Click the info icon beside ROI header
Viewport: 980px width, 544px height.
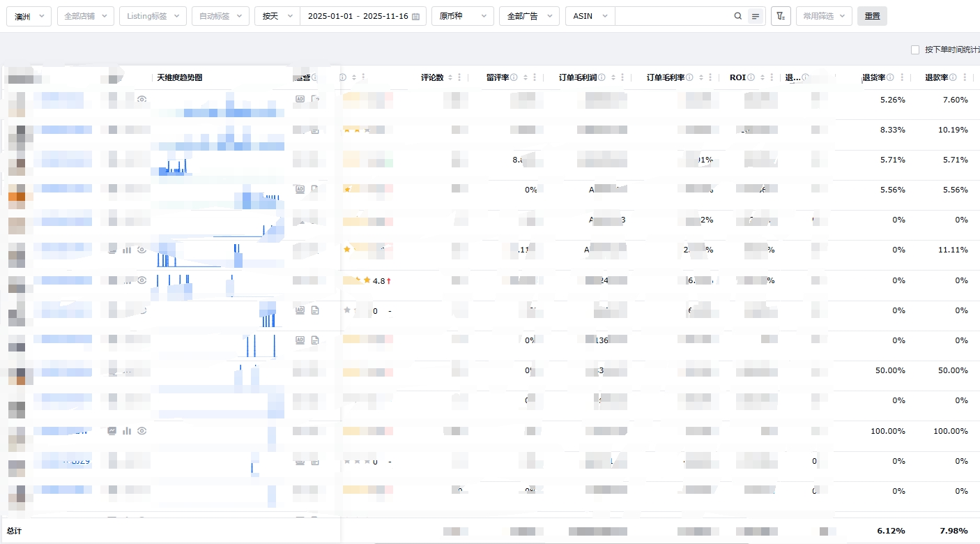751,77
